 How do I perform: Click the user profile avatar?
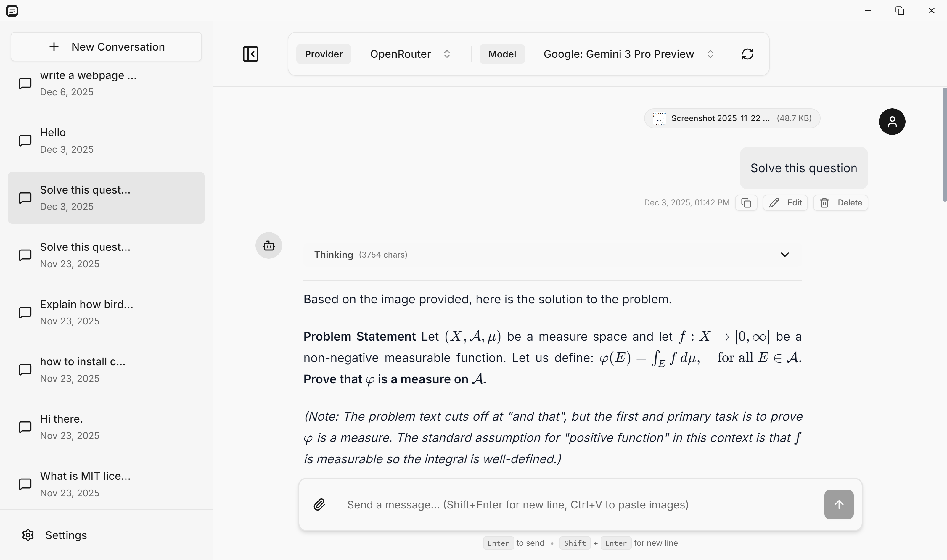(x=892, y=122)
